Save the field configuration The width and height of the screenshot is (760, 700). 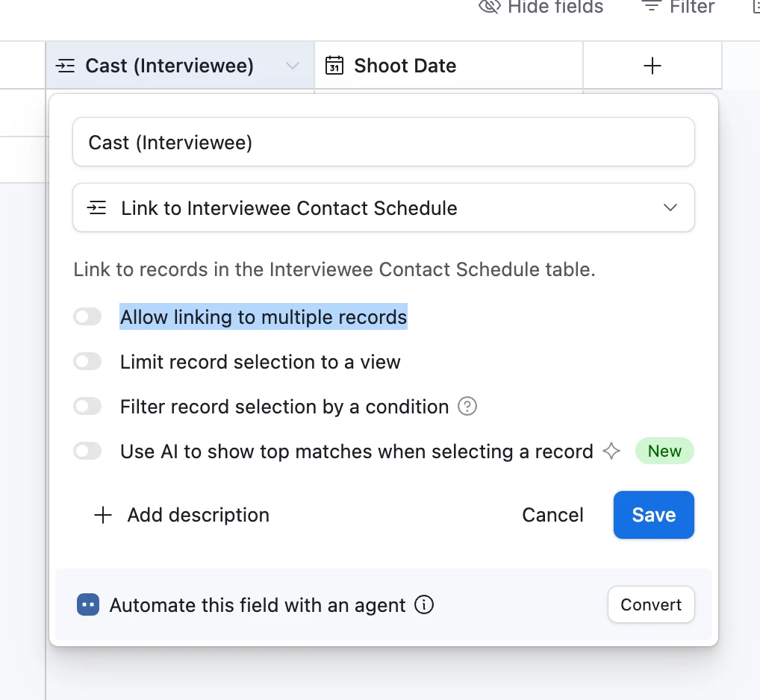[653, 515]
